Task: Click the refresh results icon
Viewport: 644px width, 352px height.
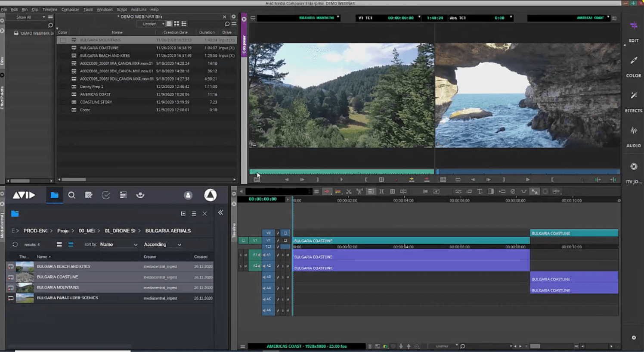Action: click(x=15, y=244)
